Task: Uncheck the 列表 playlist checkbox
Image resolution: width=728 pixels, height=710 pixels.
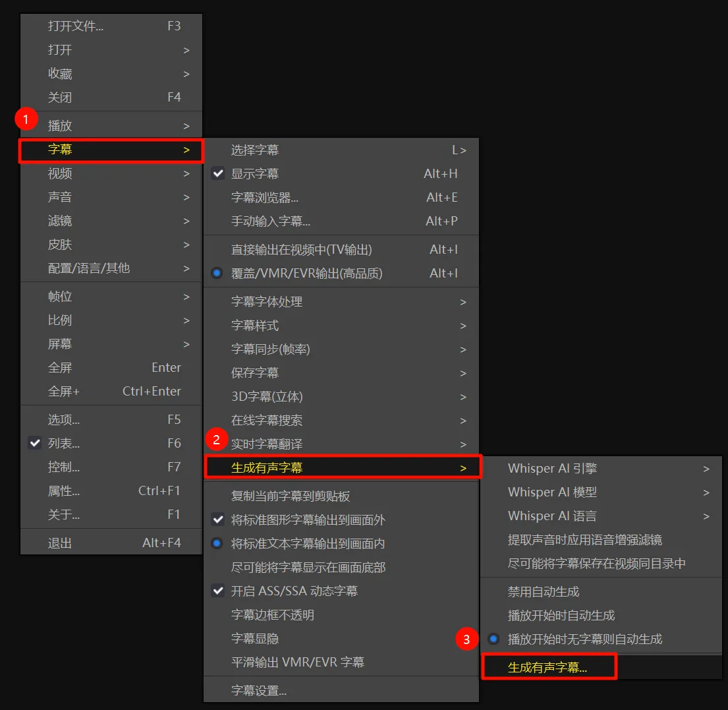Action: (x=35, y=443)
